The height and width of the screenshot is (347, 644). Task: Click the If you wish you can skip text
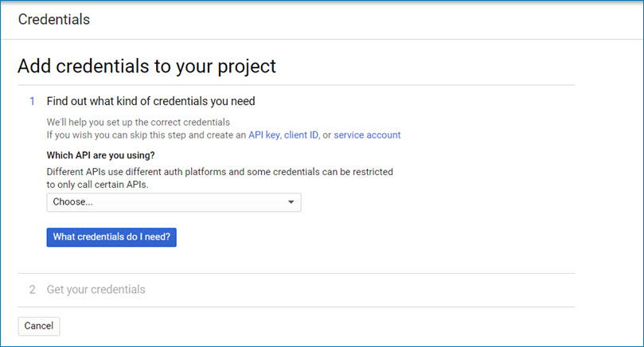[146, 135]
